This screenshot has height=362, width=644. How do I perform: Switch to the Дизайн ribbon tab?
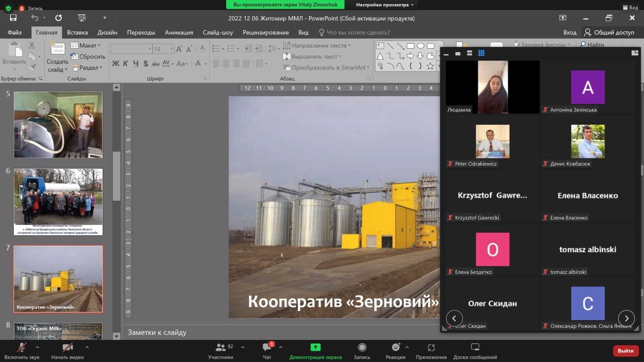107,33
